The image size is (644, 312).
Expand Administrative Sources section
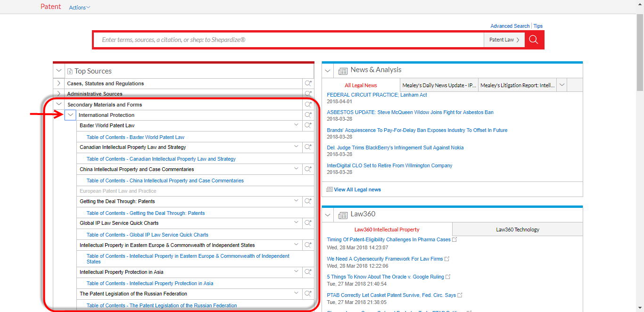pyautogui.click(x=59, y=94)
